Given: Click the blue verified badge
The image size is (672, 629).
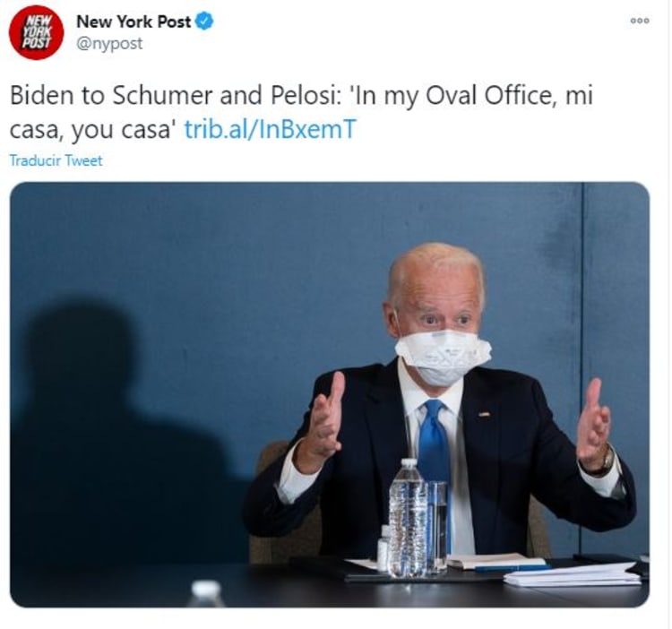Looking at the screenshot, I should click(204, 22).
